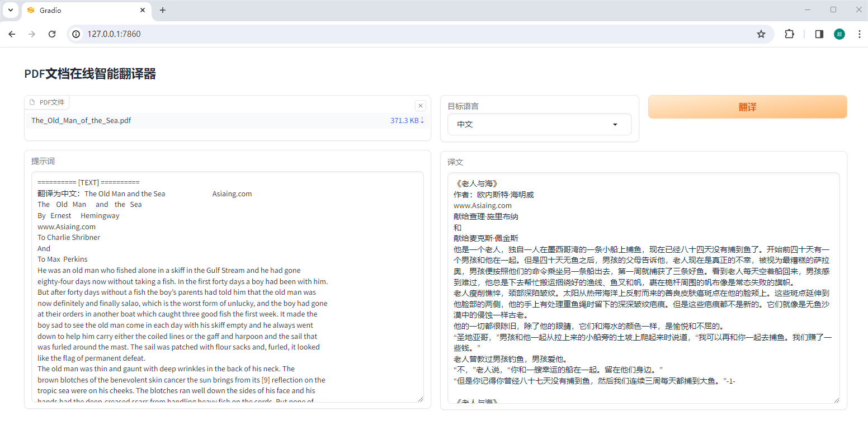
Task: Click the line 'To Charlie Shribner'
Action: (69, 237)
